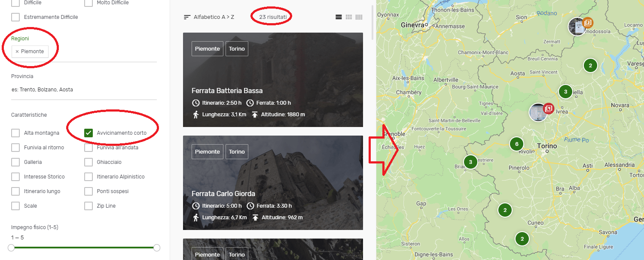This screenshot has height=260, width=644.
Task: Switch to the grid view layout icon
Action: [x=349, y=17]
